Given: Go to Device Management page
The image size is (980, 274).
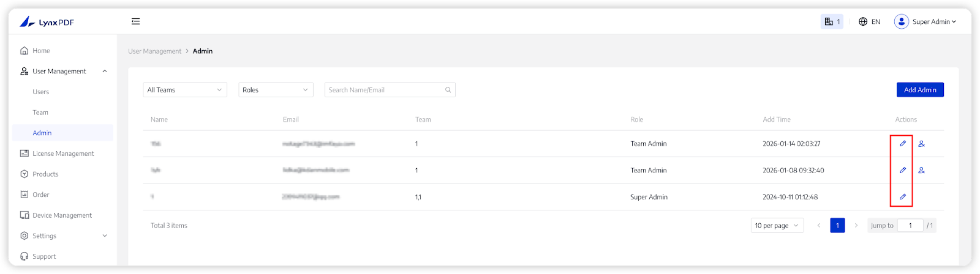Looking at the screenshot, I should point(62,215).
